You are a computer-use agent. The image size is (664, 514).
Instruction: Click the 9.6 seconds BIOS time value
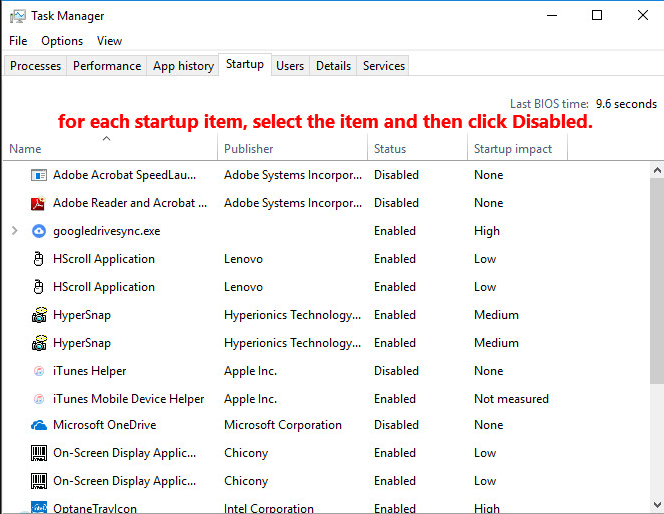626,104
